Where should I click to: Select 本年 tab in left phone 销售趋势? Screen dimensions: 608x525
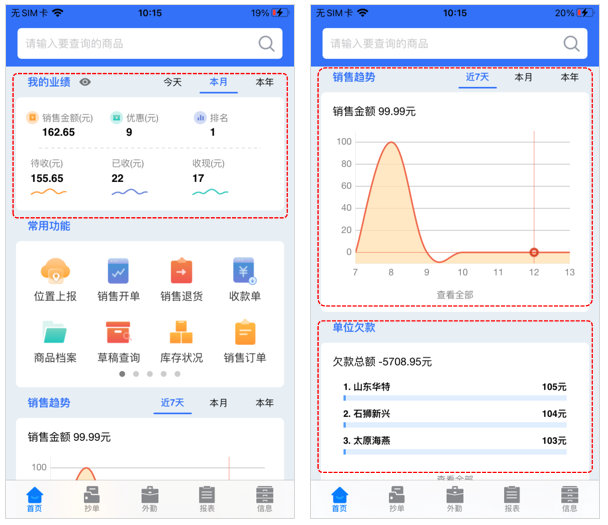[265, 403]
